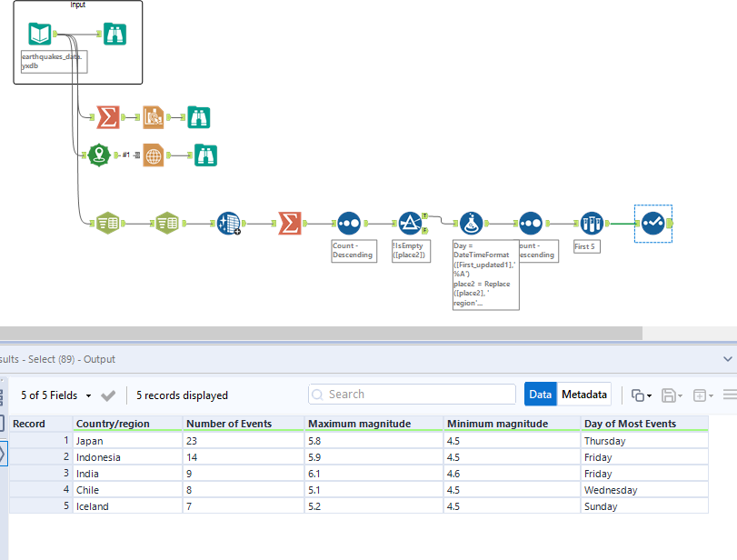Image resolution: width=737 pixels, height=560 pixels.
Task: Collapse the Results panel chevron
Action: [728, 359]
